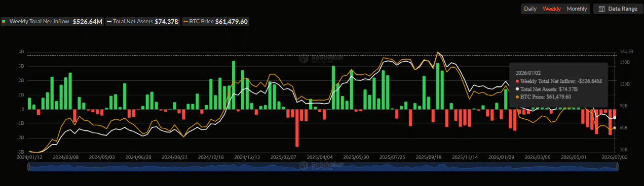The width and height of the screenshot is (644, 186).
Task: Switch chart to Daily view
Action: pos(530,9)
